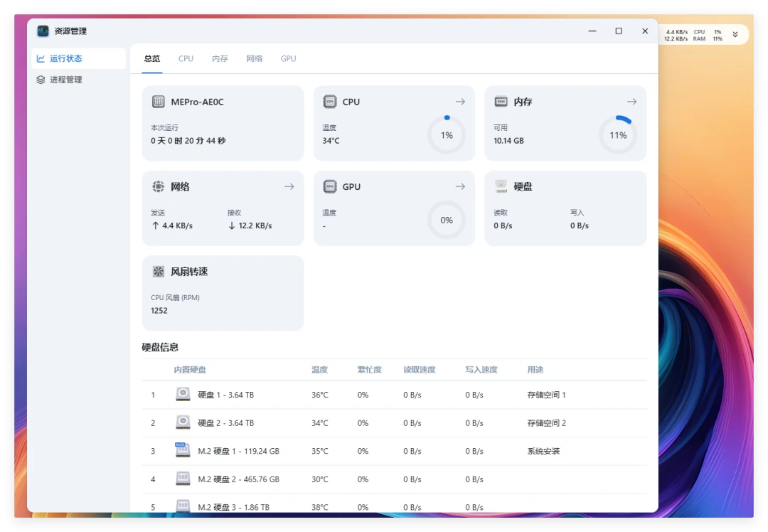Minimize the 资源管理 window
Image resolution: width=768 pixels, height=532 pixels.
(592, 31)
